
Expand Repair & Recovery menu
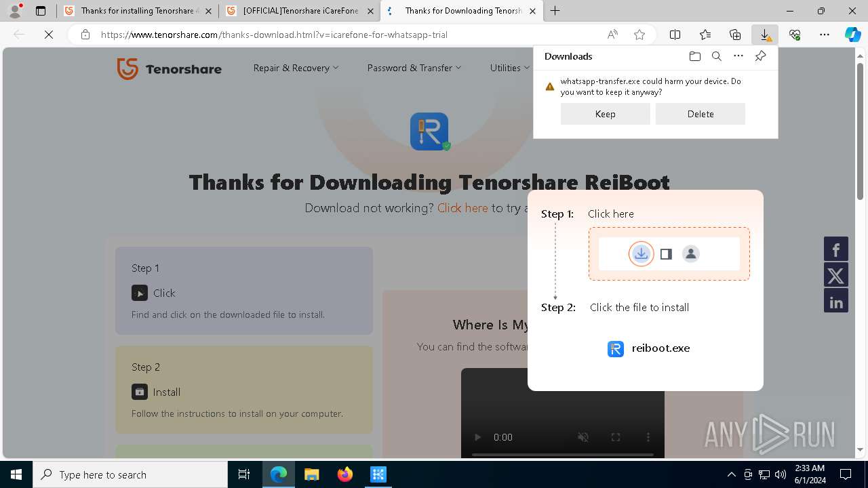point(296,68)
